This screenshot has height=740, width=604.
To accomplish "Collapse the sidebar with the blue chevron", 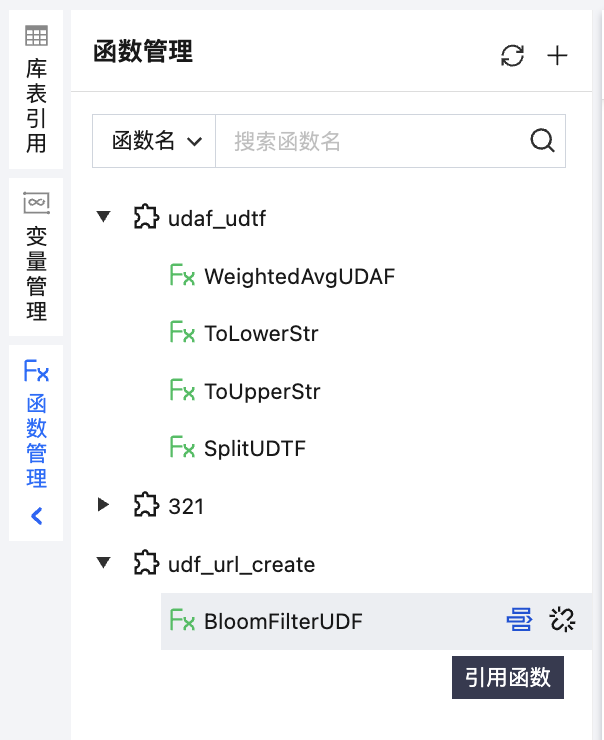I will point(37,516).
